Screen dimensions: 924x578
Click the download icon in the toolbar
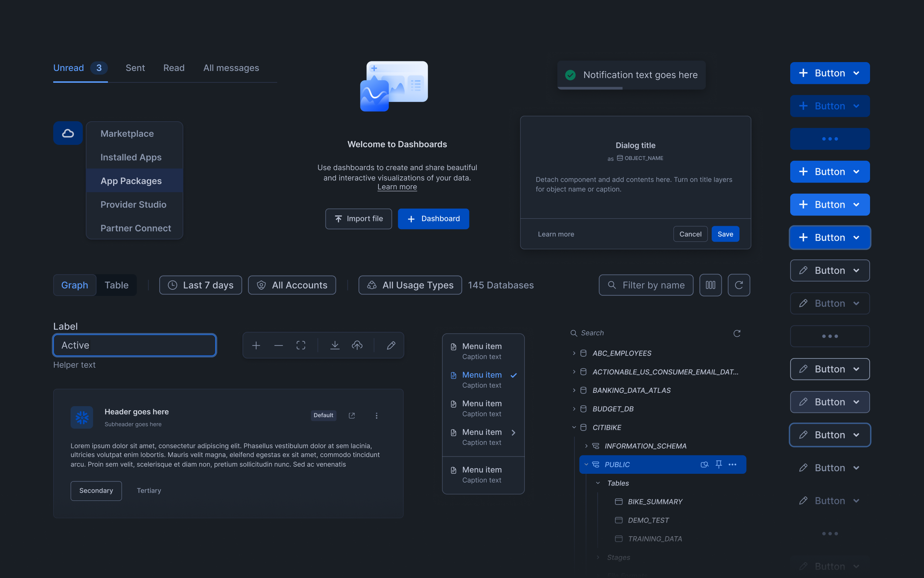(x=334, y=345)
